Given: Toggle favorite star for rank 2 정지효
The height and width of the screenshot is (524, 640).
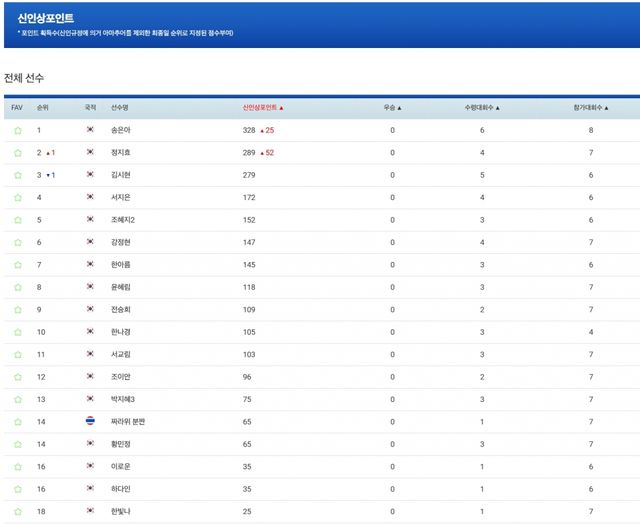Looking at the screenshot, I should [17, 153].
